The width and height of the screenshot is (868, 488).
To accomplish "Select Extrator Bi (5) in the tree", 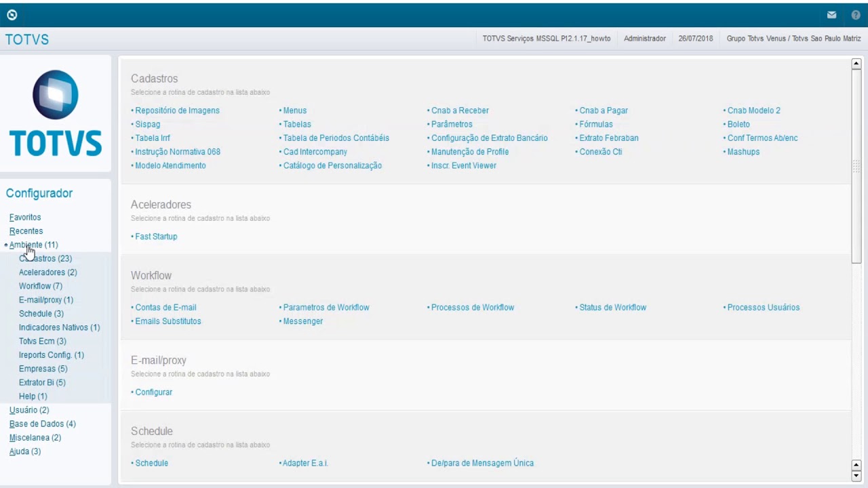I will click(x=42, y=382).
